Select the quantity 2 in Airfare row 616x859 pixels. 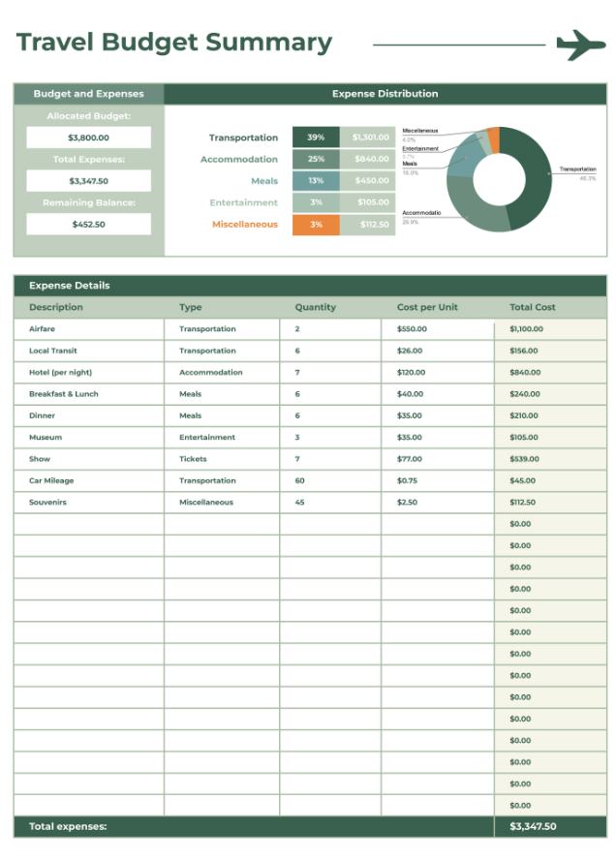click(330, 329)
